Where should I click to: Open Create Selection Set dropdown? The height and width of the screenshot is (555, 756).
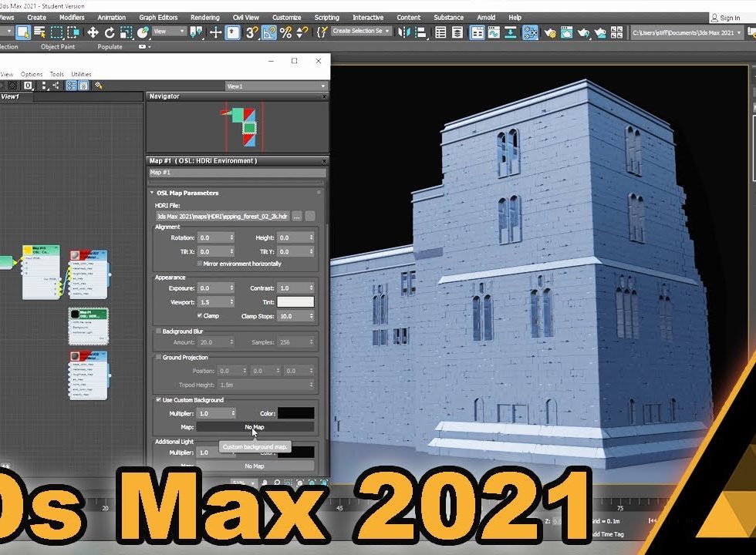point(361,32)
